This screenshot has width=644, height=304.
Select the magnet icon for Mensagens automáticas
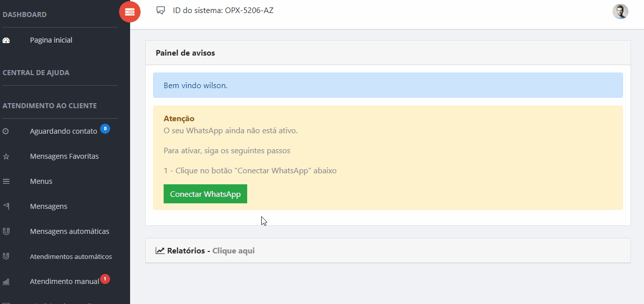pos(7,231)
